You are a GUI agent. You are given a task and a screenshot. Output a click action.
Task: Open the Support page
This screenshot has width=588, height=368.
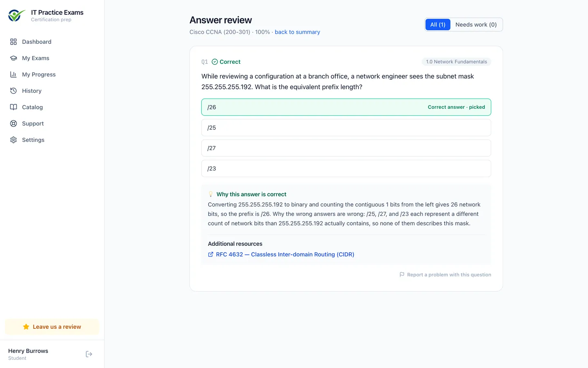tap(52, 123)
